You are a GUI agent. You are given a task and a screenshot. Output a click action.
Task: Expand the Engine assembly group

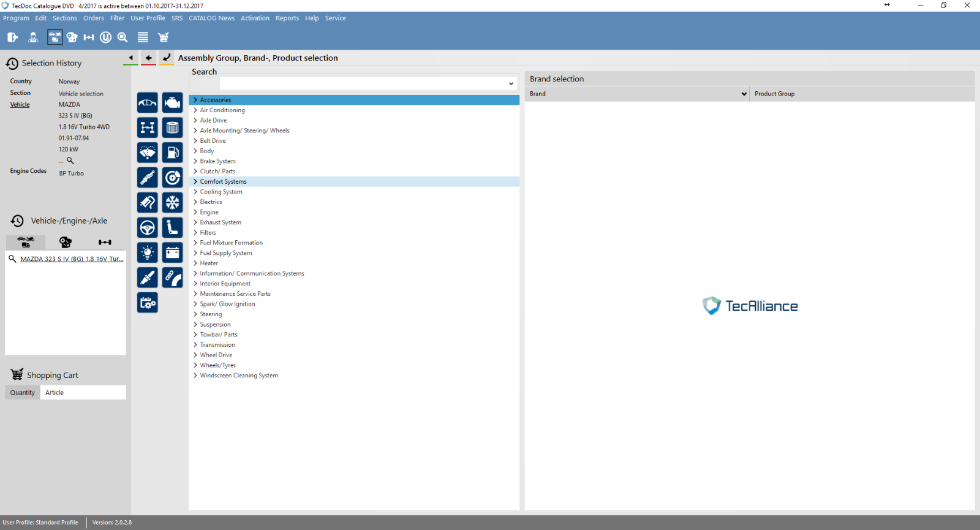coord(195,212)
